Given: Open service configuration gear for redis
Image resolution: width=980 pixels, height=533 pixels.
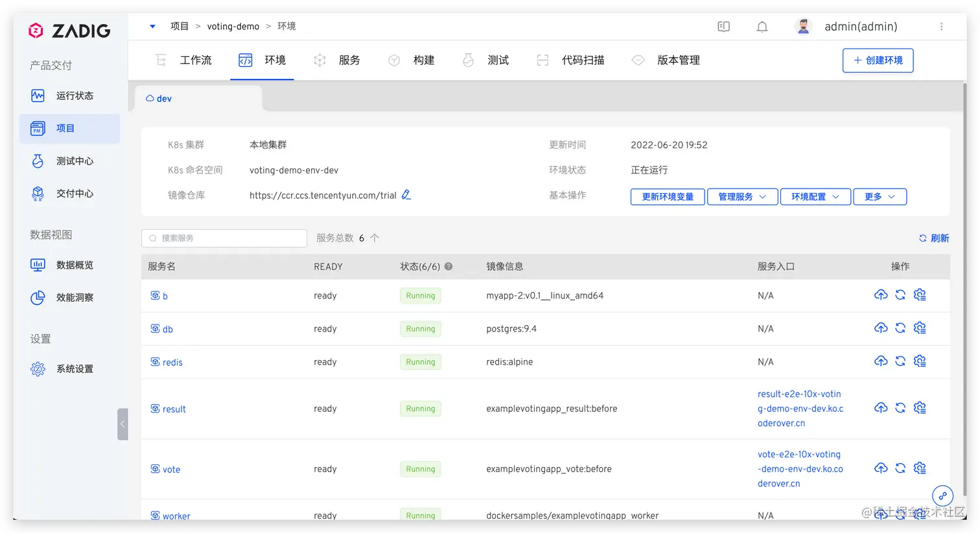Looking at the screenshot, I should (920, 361).
